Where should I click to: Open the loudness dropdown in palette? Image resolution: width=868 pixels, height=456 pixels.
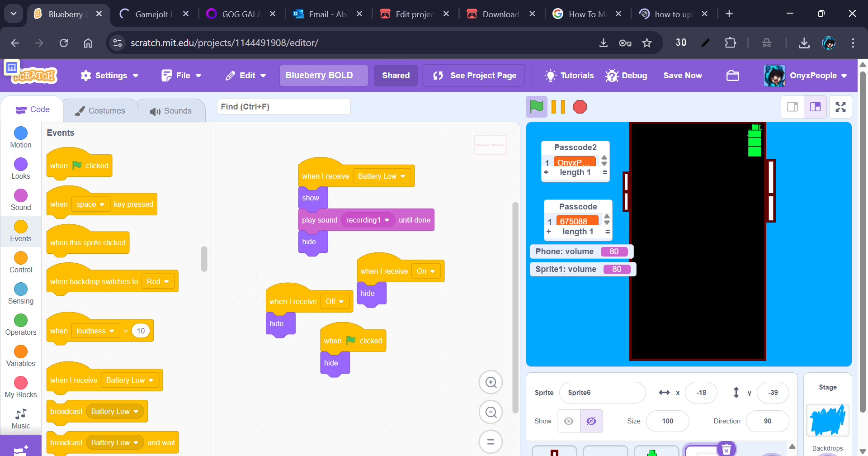click(x=95, y=331)
